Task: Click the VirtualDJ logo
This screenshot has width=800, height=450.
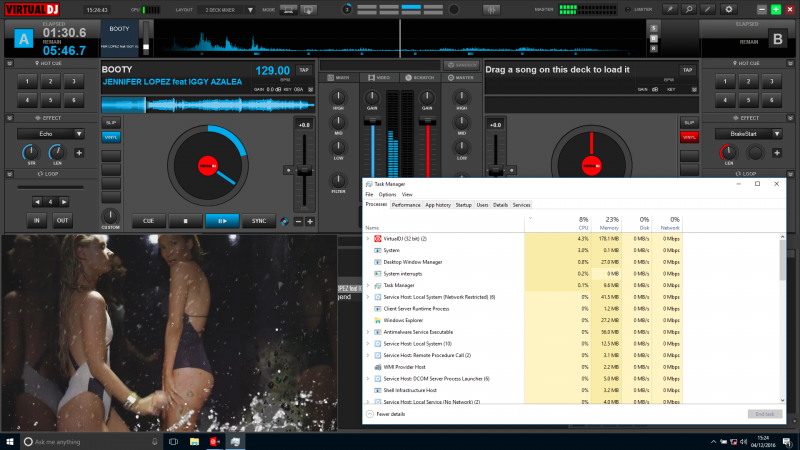Action: [32, 9]
